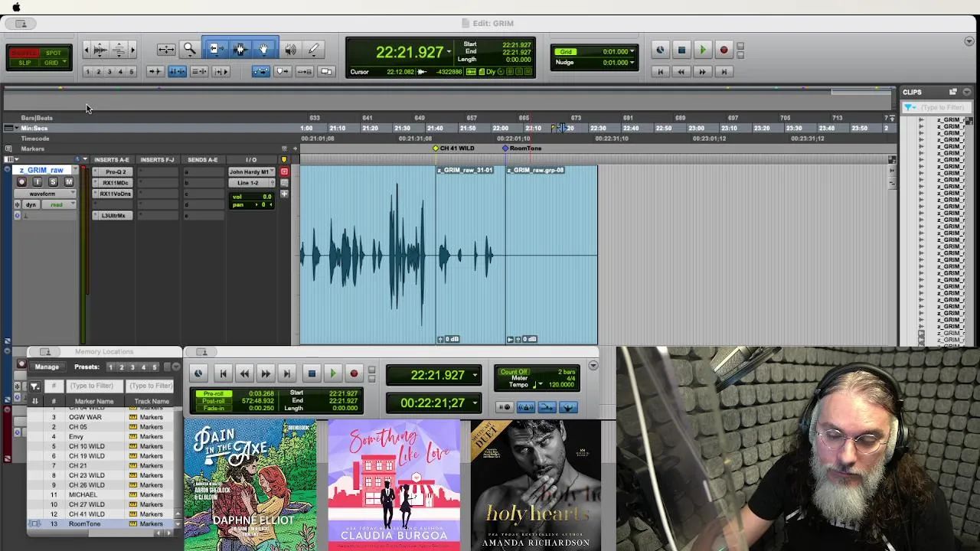Click Online button in Edit transport
Image resolution: width=980 pixels, height=551 pixels.
click(x=660, y=50)
